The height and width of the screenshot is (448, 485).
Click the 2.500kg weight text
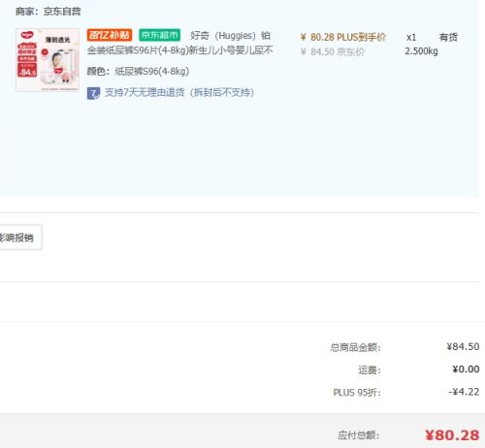coord(421,51)
